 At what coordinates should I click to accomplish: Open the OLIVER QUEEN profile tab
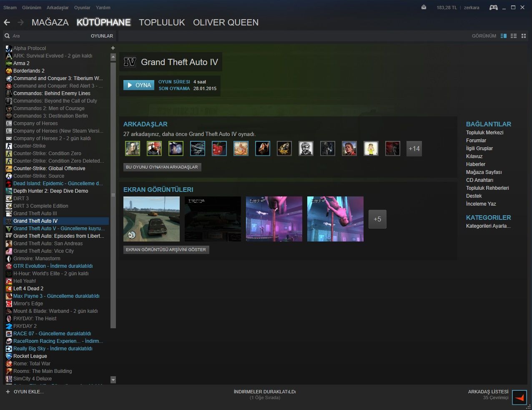[x=226, y=23]
